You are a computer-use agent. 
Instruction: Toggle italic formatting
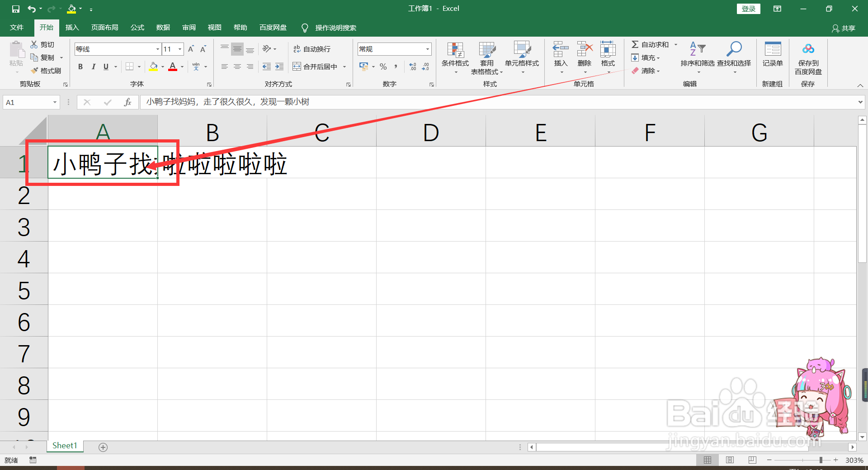pyautogui.click(x=94, y=66)
